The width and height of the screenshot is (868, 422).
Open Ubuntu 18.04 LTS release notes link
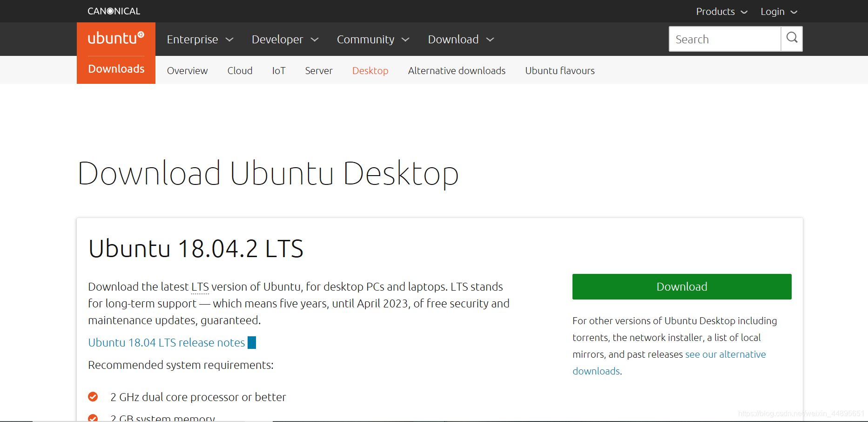pos(167,342)
